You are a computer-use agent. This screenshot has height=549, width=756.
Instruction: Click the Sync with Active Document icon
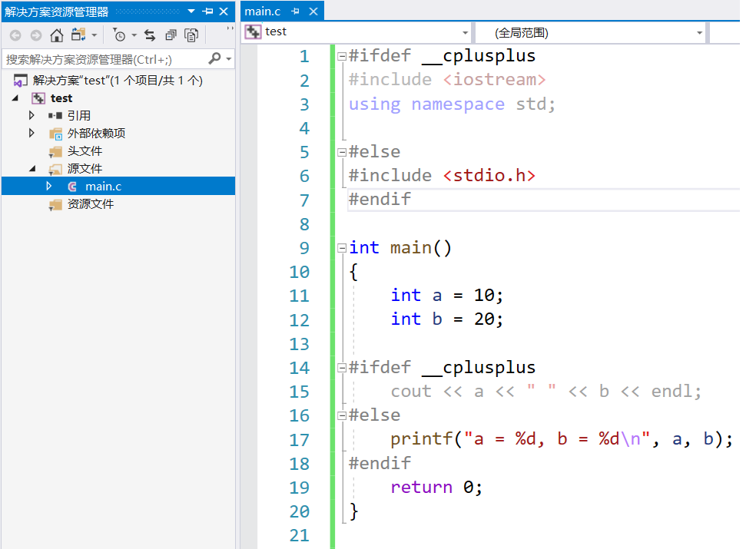point(150,35)
